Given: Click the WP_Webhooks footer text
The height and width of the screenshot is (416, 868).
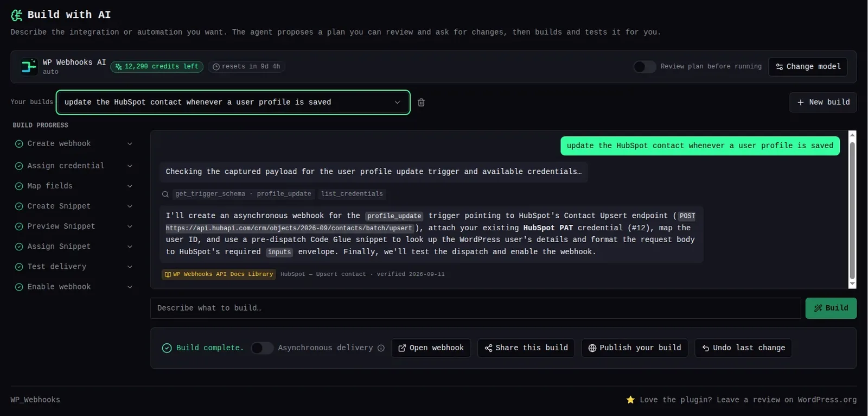Looking at the screenshot, I should [x=35, y=400].
